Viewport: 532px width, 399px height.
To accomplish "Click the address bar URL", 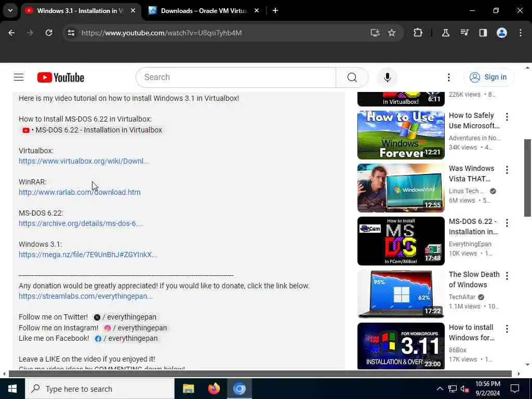I will [x=162, y=33].
